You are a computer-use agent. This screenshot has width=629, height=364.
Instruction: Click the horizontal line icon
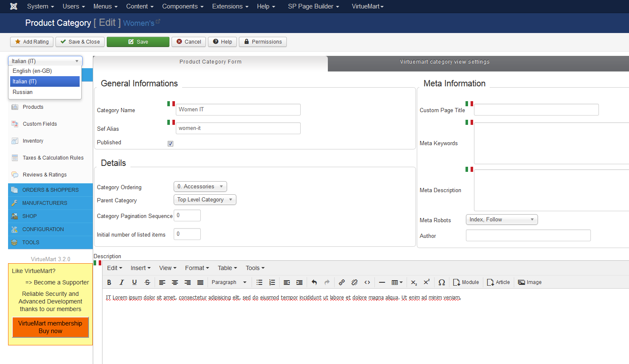coord(382,282)
